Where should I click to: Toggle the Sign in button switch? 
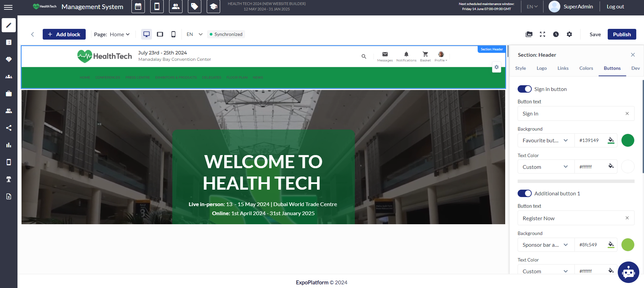[524, 89]
